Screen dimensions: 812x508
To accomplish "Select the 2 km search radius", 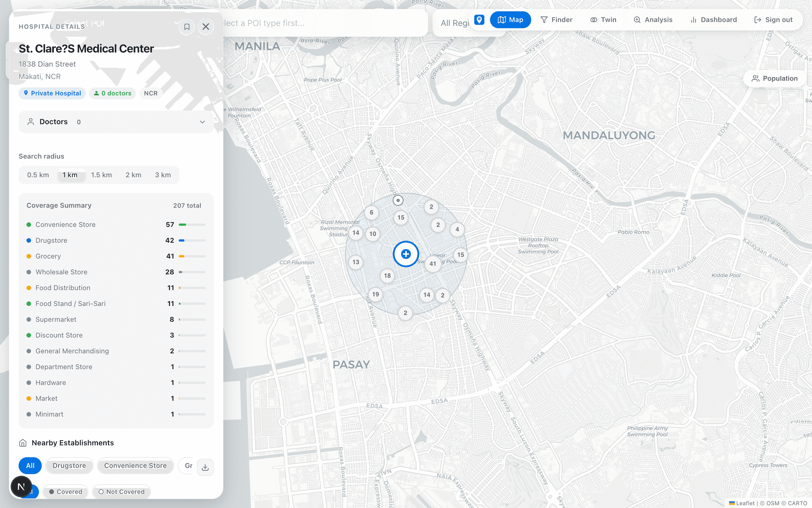I will pos(133,175).
